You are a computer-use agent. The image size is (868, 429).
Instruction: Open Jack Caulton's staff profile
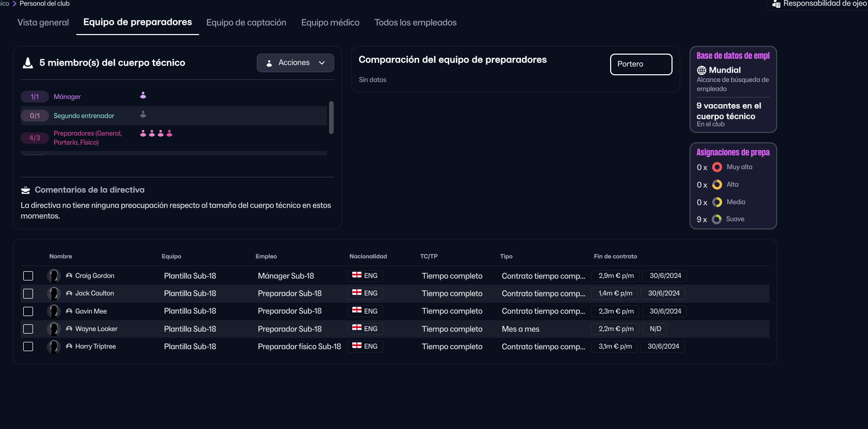click(94, 293)
